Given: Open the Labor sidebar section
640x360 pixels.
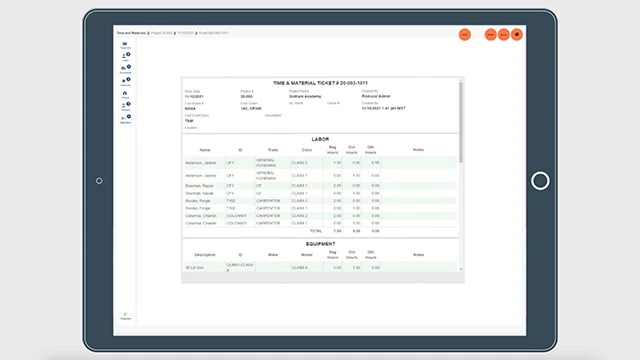Looking at the screenshot, I should pyautogui.click(x=125, y=57).
